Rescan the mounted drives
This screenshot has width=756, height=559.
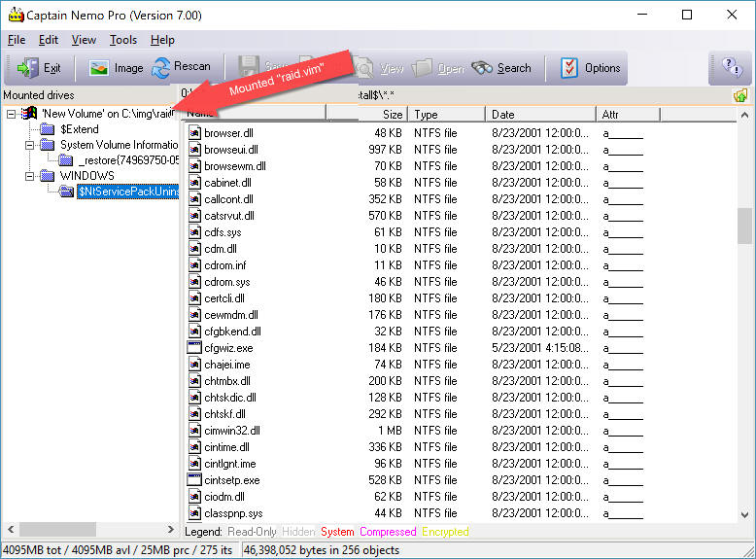click(x=182, y=67)
